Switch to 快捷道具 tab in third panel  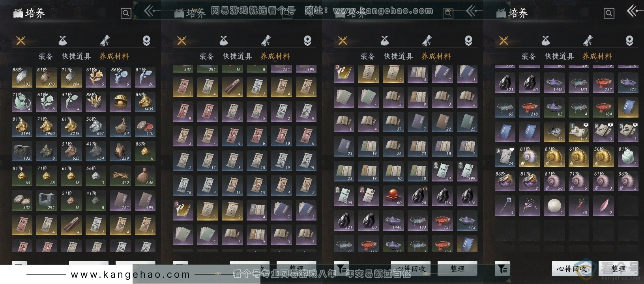click(x=398, y=56)
